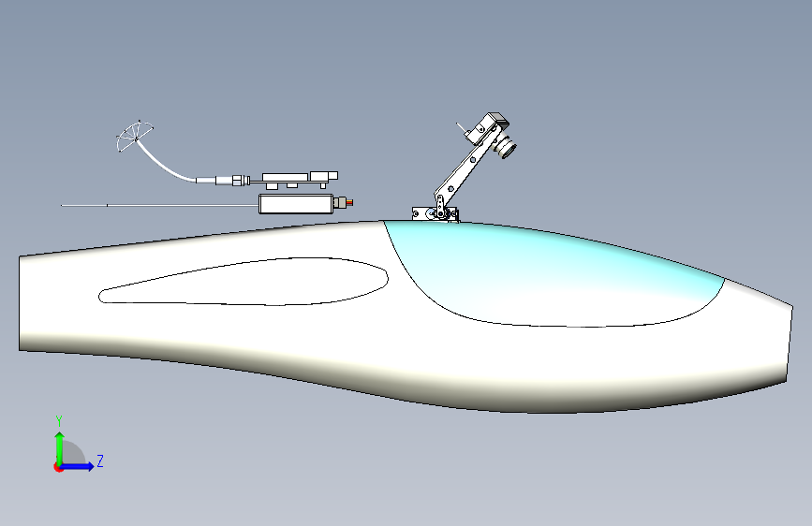Select the white fuselage nose section
Screen dimensions: 812x526
click(759, 337)
